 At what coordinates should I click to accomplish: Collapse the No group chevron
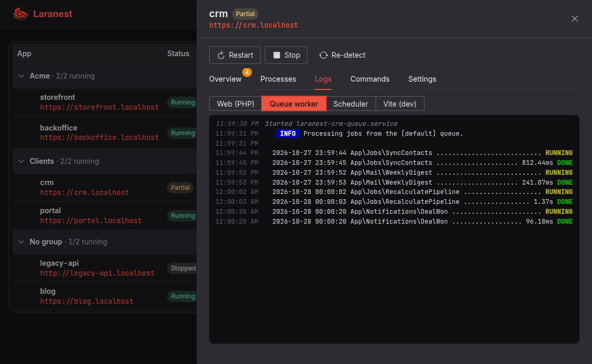click(21, 242)
